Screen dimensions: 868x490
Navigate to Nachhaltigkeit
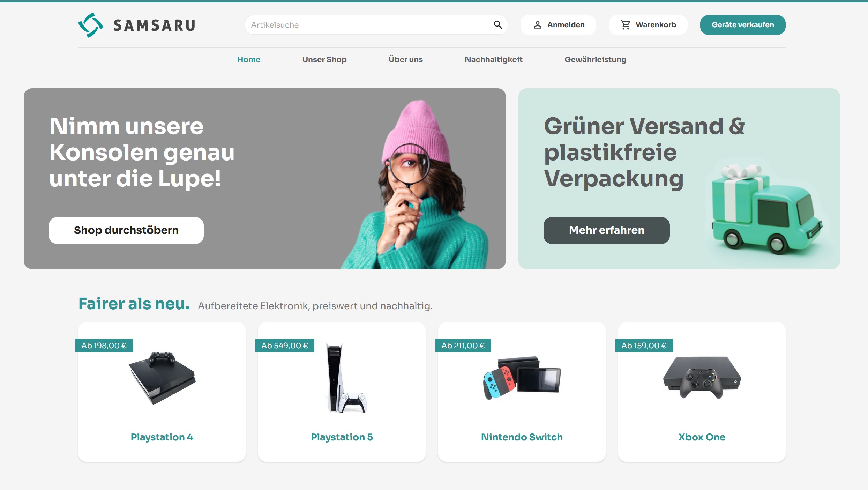coord(494,59)
